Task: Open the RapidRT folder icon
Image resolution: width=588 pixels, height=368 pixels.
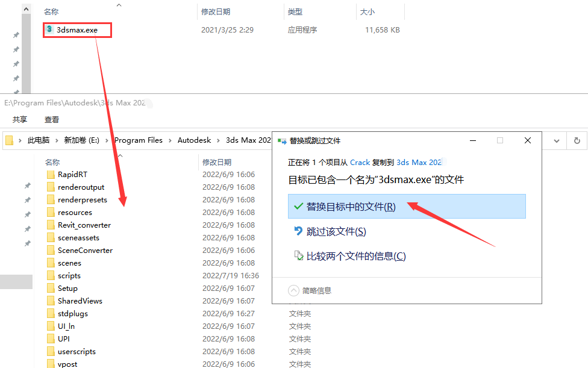Action: 51,174
